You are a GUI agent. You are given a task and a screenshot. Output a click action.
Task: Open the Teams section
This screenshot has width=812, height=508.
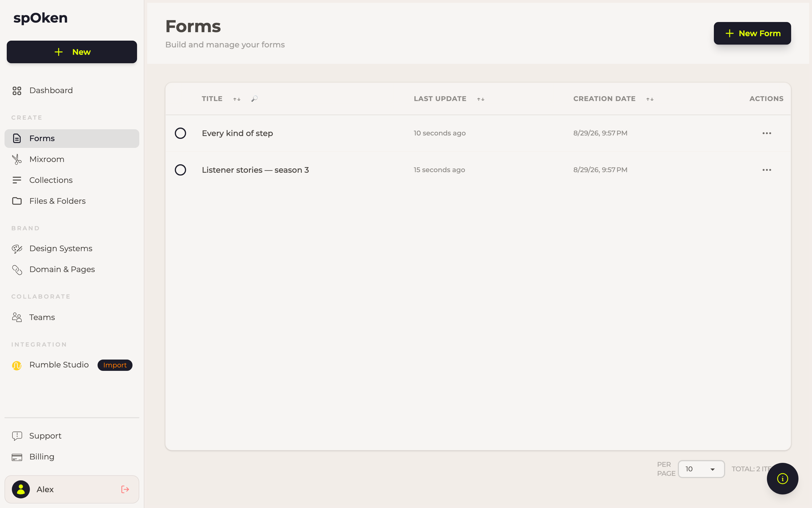pyautogui.click(x=72, y=317)
